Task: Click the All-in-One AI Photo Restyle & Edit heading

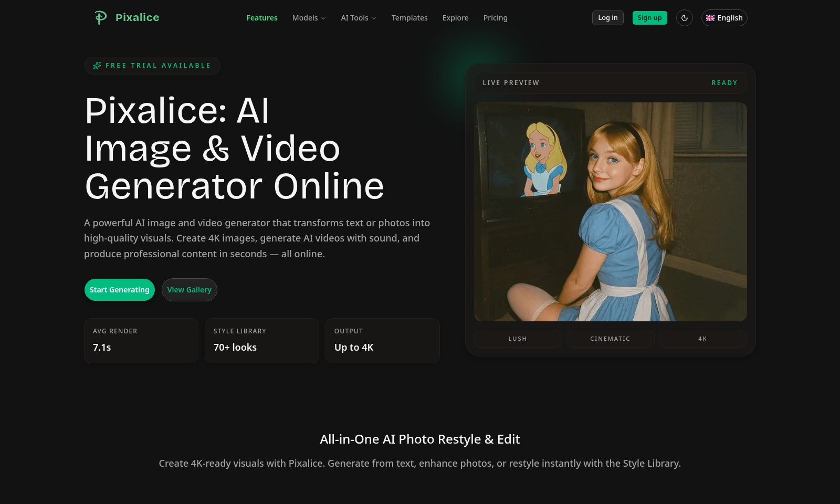Action: tap(420, 439)
